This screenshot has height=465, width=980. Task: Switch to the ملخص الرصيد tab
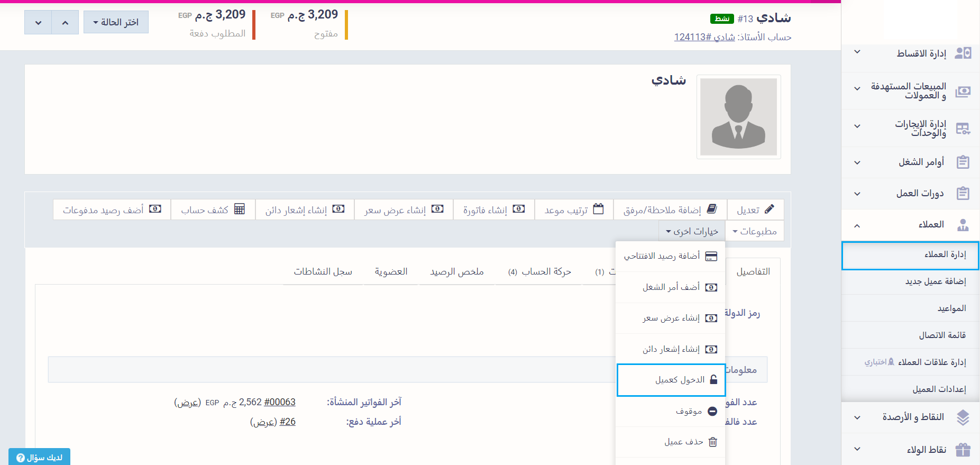tap(457, 271)
